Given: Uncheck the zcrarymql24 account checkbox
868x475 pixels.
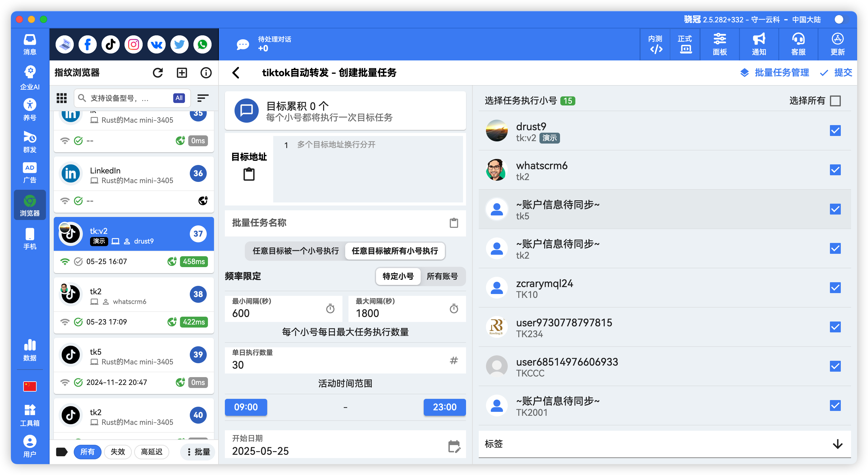Looking at the screenshot, I should 835,287.
